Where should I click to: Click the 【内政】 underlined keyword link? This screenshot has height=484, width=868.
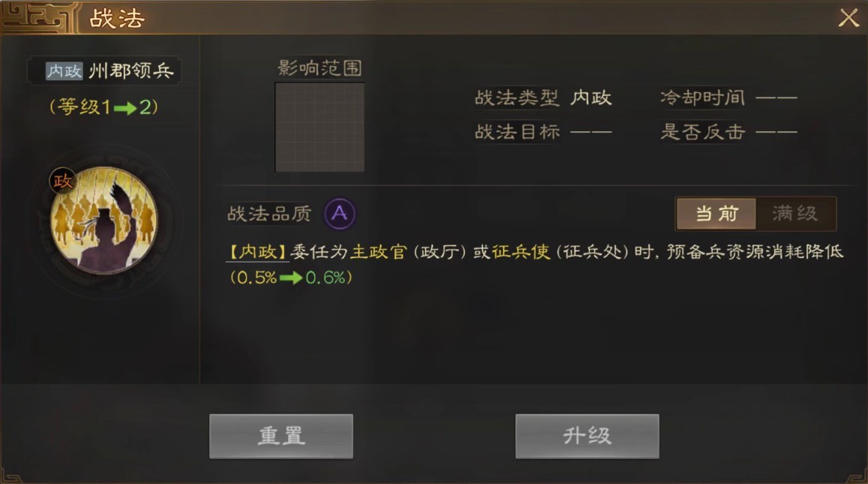click(x=257, y=252)
